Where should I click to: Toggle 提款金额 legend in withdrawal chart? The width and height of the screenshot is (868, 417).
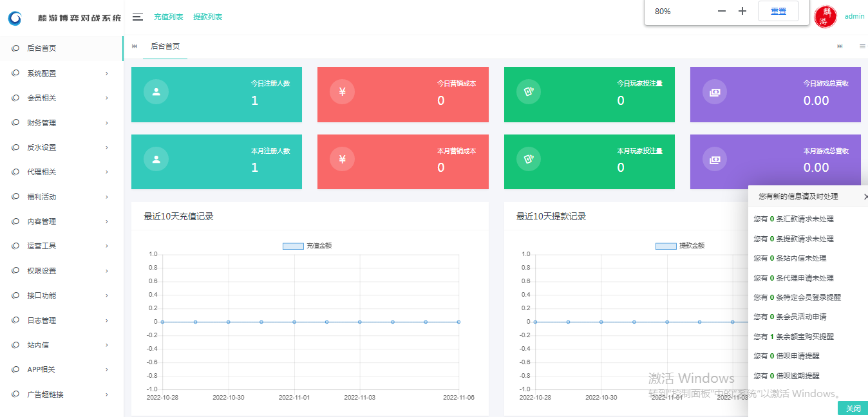point(680,246)
